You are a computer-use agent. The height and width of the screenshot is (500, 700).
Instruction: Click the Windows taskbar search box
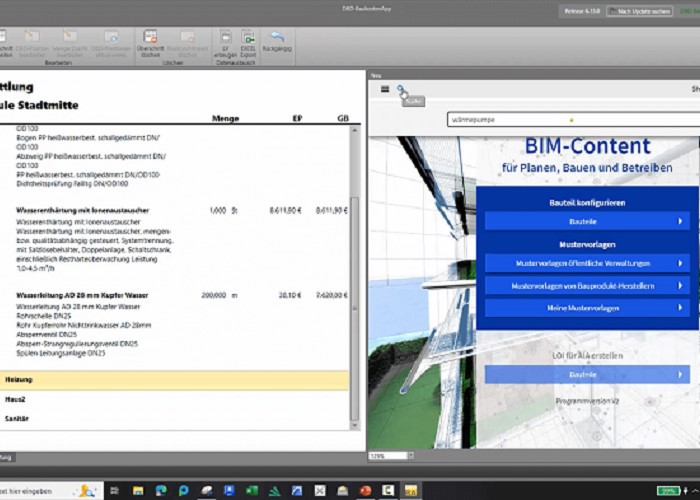pos(51,491)
